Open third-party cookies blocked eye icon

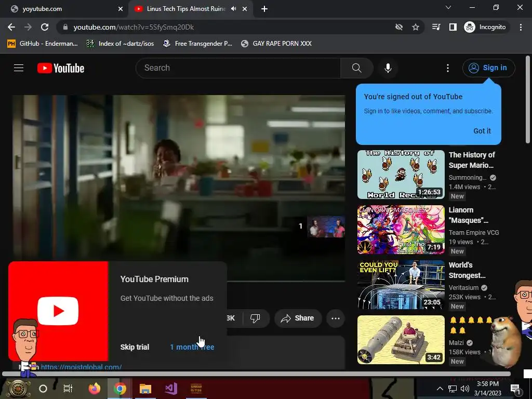pyautogui.click(x=399, y=27)
